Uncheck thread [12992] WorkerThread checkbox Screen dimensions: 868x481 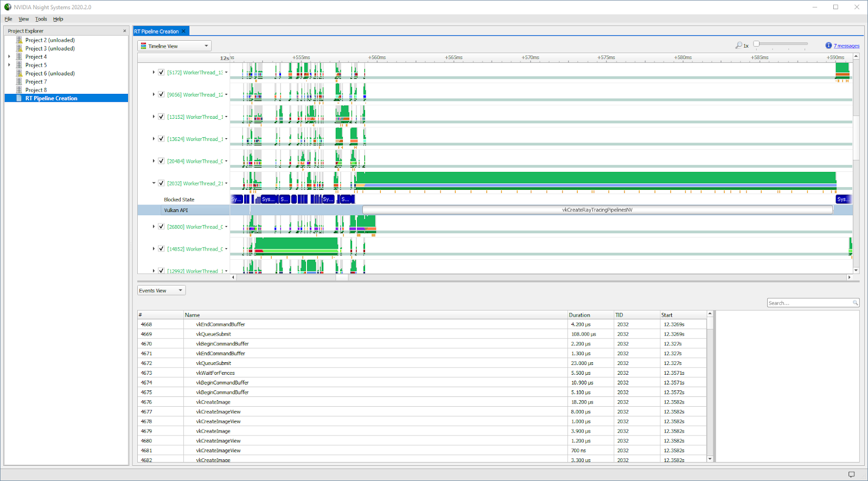point(161,271)
